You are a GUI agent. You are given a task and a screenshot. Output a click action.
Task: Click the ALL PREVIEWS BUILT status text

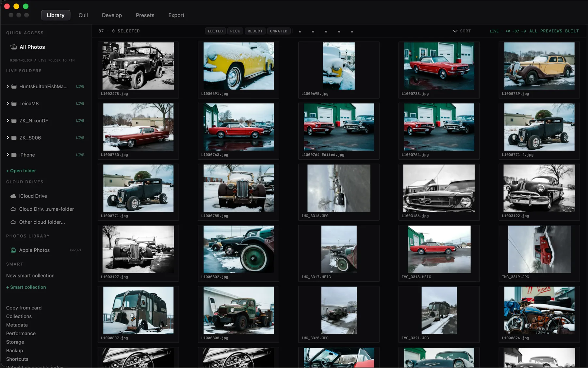(x=554, y=31)
